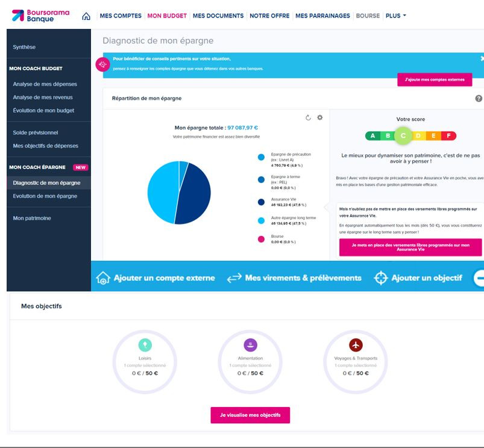Click the Répartition de mon épargne heading
Viewport: 484px width, 448px height.
pyautogui.click(x=146, y=98)
